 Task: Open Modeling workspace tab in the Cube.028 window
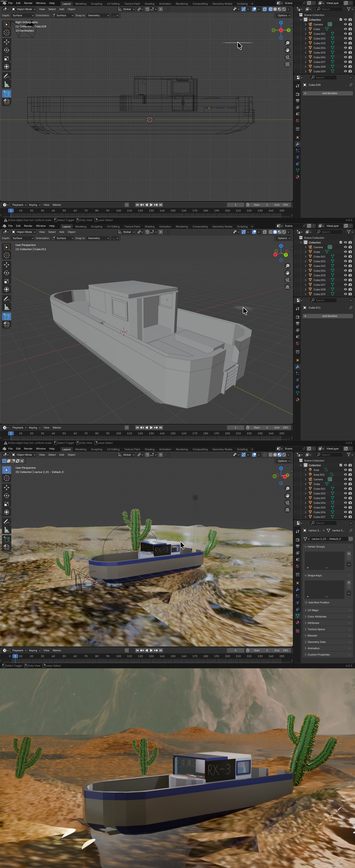coord(81,4)
